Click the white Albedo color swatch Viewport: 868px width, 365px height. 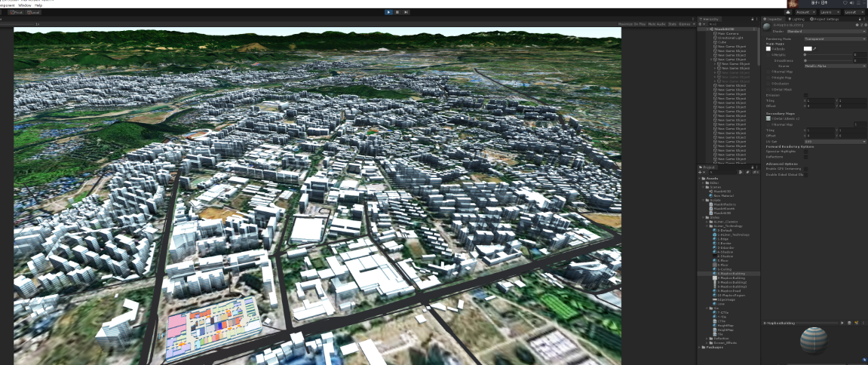point(808,48)
